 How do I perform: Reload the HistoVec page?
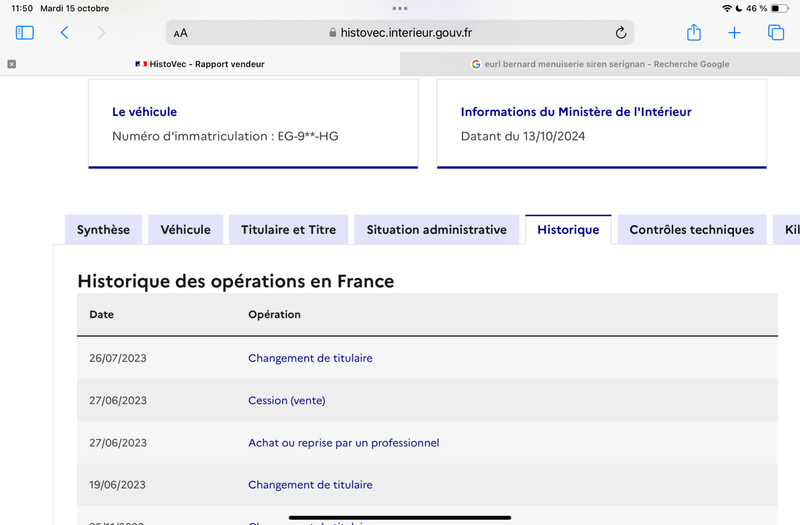(620, 33)
